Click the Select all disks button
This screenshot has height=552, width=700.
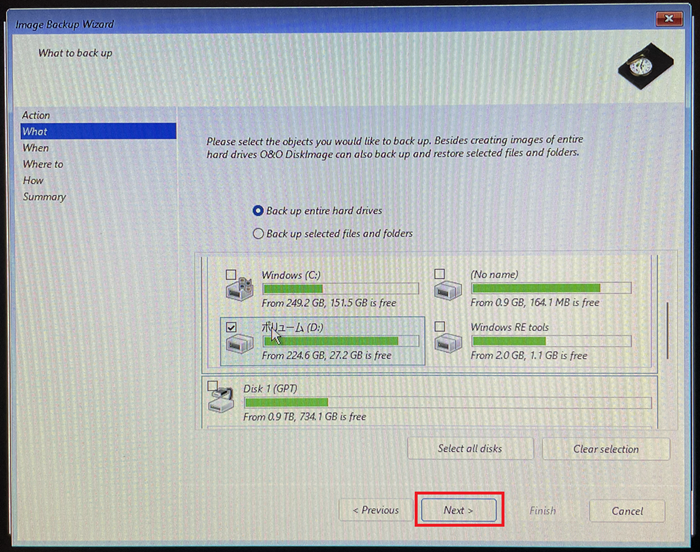coord(470,449)
